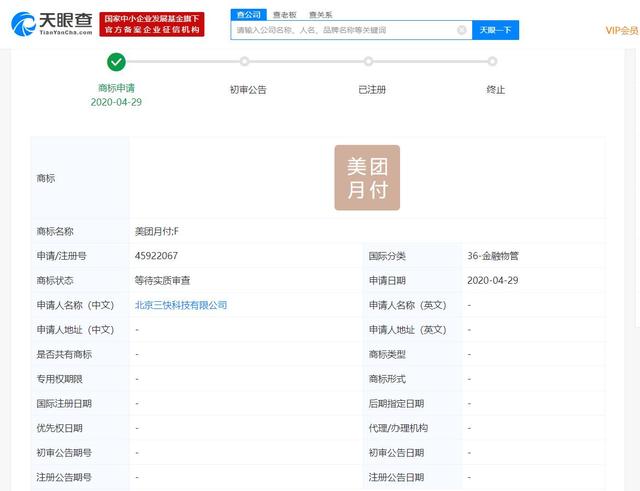640x491 pixels.
Task: Open the 美团月付 trademark image
Action: (367, 178)
